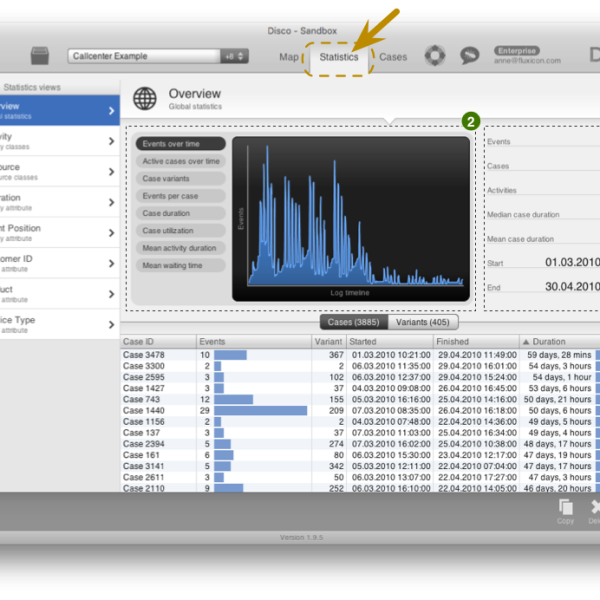Switch to the Cases view tab
The width and height of the screenshot is (600, 600).
coord(393,57)
